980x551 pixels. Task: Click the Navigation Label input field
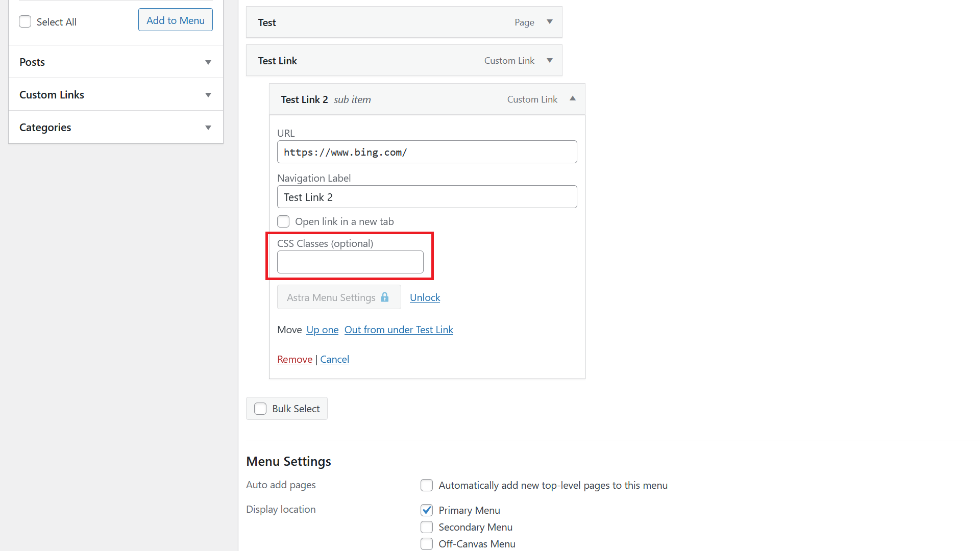[x=427, y=197]
